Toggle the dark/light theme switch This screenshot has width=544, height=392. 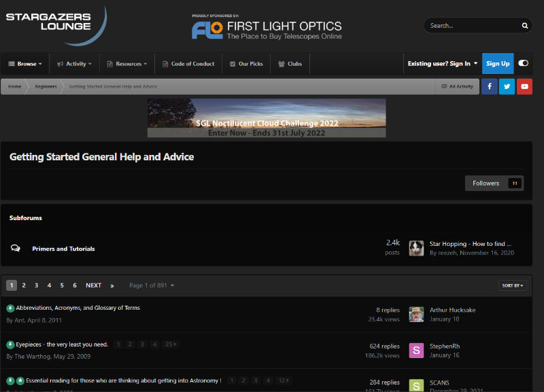tap(523, 63)
